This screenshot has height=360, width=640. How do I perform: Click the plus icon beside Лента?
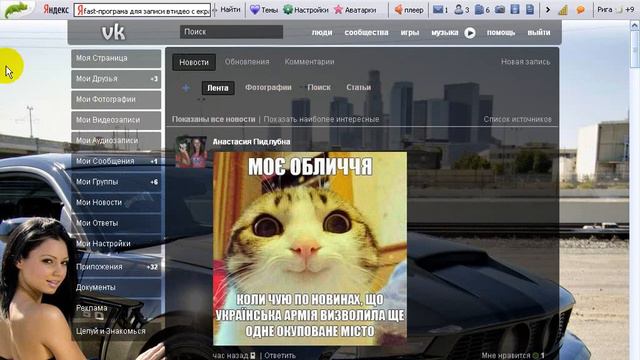pos(186,88)
